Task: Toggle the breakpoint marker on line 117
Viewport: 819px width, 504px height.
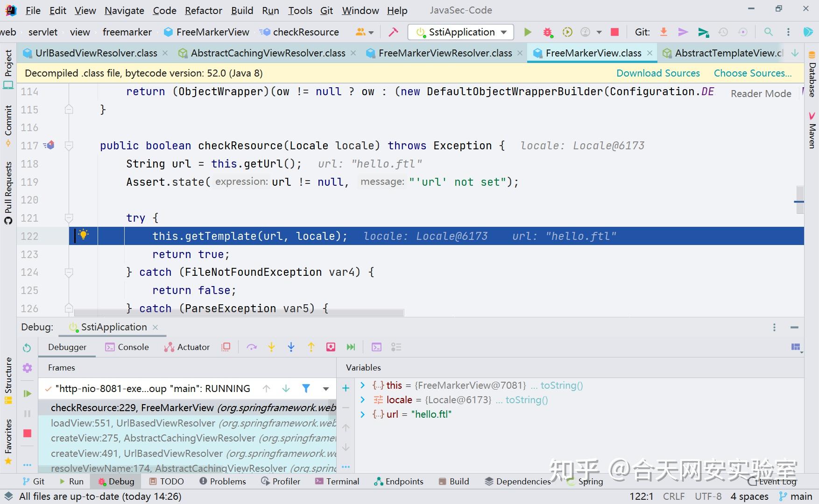Action: click(x=49, y=146)
